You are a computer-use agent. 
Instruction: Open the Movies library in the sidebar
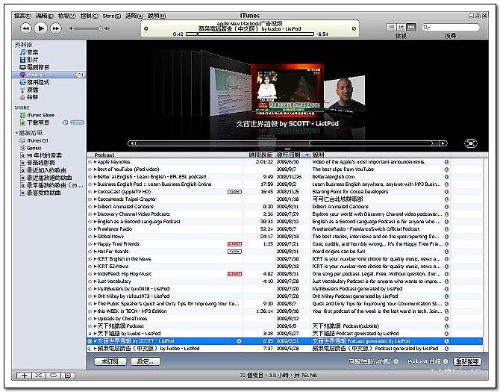click(x=29, y=60)
